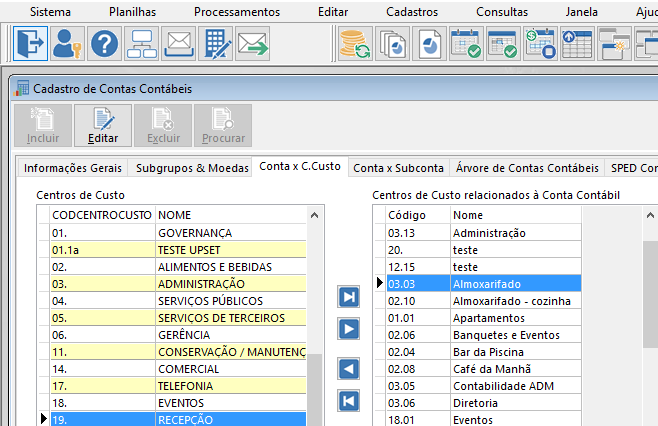Click the Incluir button

coord(43,125)
